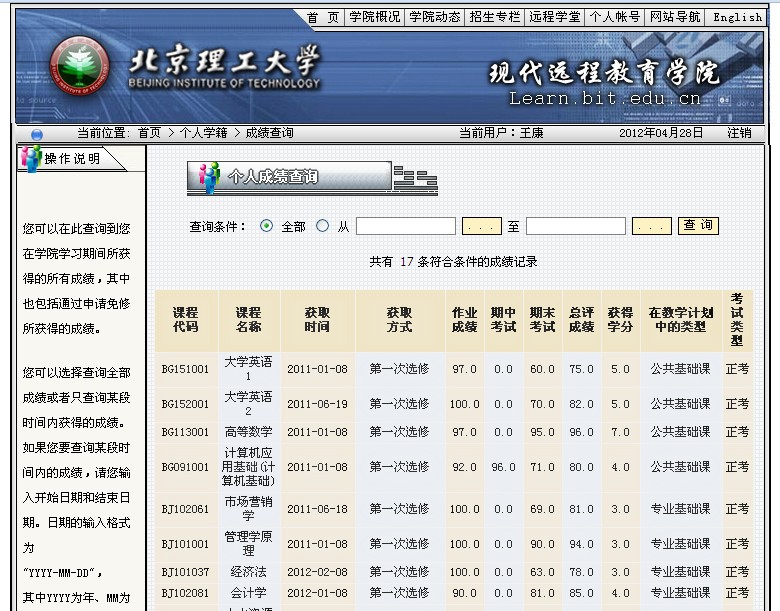The width and height of the screenshot is (780, 611).
Task: Click date 2012-02-08 in 经济法 row
Action: click(317, 572)
